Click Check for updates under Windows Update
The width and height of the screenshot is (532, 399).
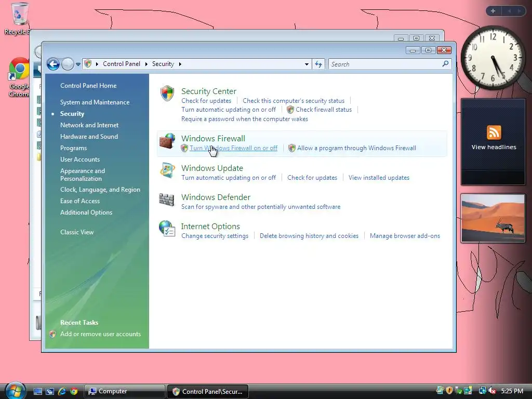click(312, 178)
